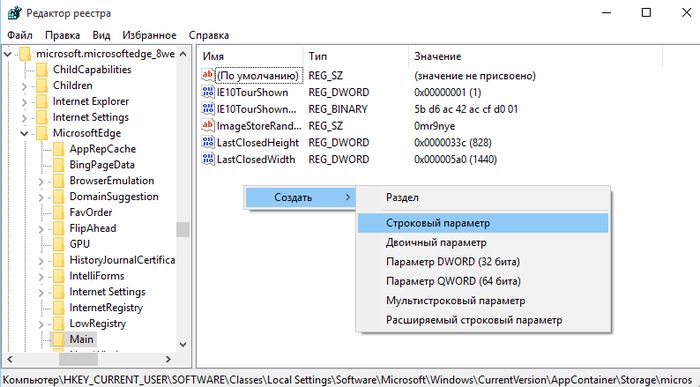This screenshot has height=387, width=700.
Task: Collapse the microsoft.microsoftedge_8we tree node
Action: pos(8,54)
